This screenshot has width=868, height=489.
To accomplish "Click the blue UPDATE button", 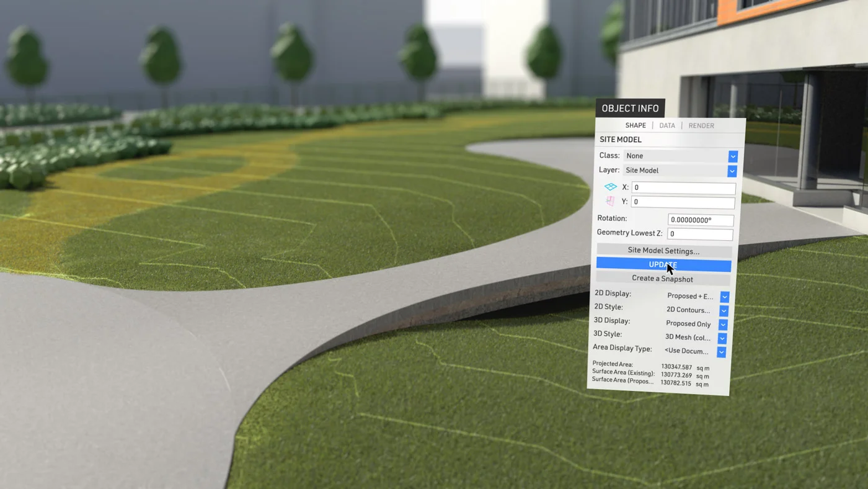I will click(x=663, y=265).
